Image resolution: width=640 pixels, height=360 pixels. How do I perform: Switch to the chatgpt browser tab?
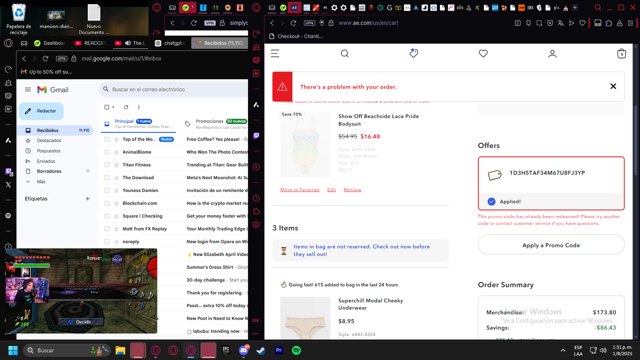click(170, 43)
